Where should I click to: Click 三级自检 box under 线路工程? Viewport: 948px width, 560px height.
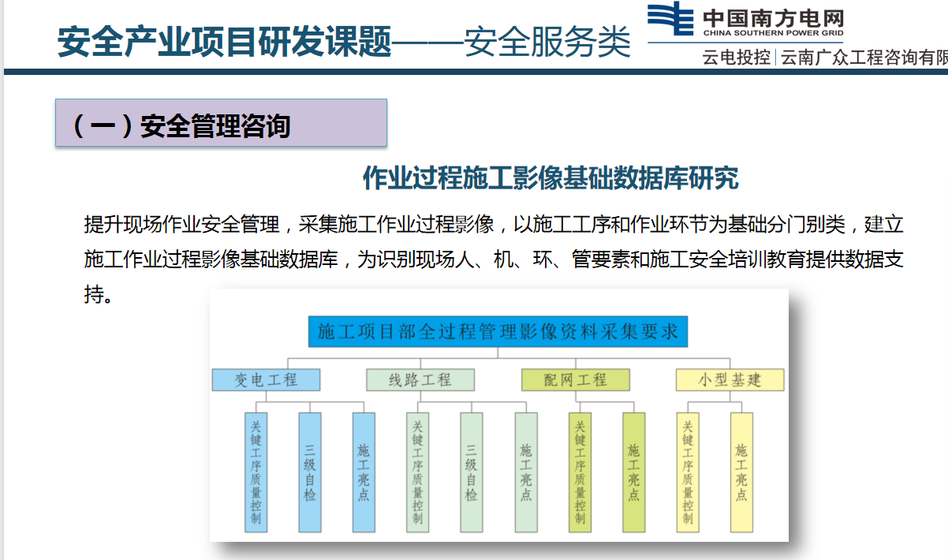(472, 472)
